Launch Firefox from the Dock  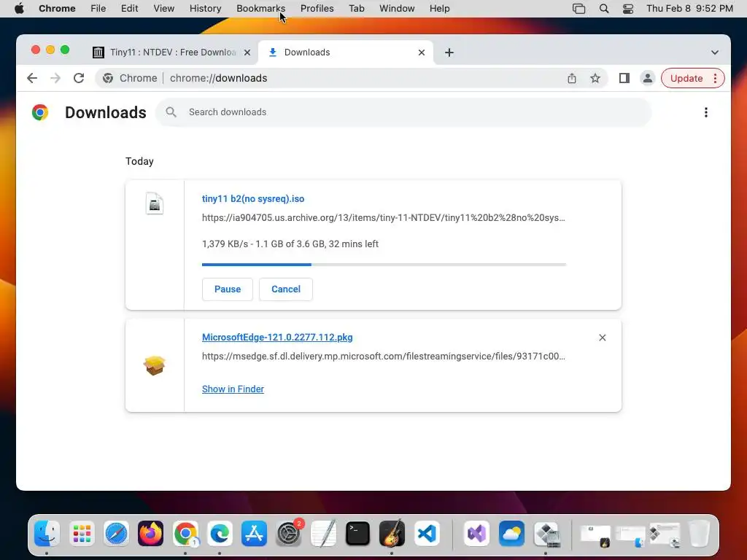click(150, 533)
